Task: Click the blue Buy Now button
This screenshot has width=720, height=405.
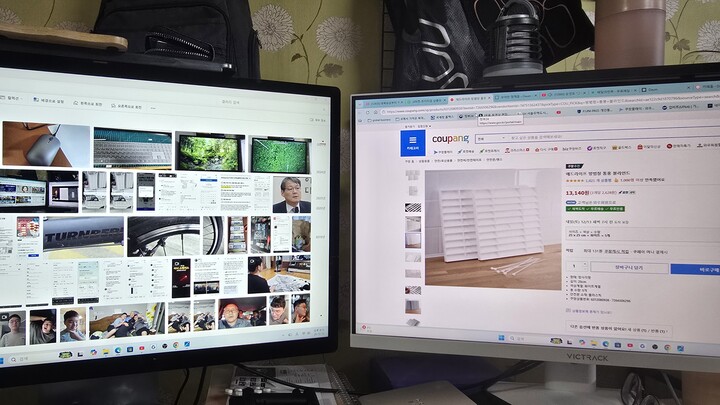Action: click(x=695, y=270)
